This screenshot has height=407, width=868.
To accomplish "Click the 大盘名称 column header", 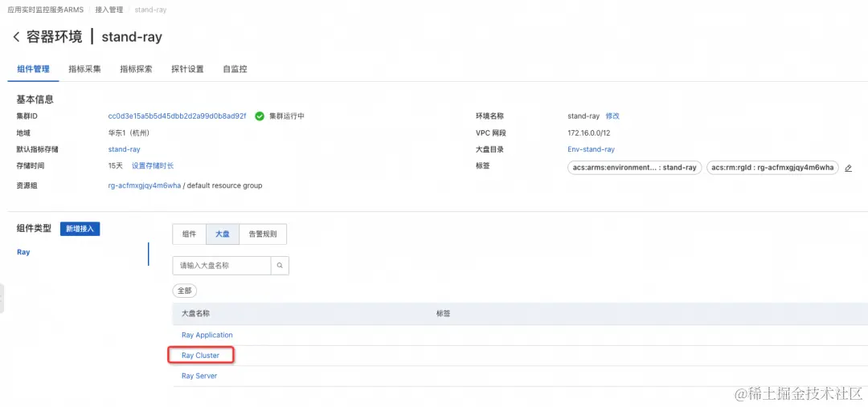I will click(195, 314).
